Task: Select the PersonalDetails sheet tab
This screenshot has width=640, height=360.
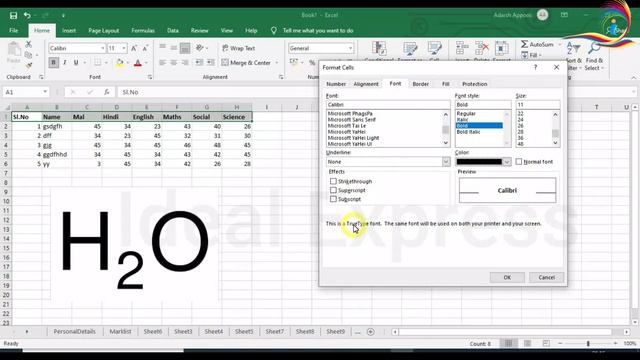Action: click(x=74, y=331)
